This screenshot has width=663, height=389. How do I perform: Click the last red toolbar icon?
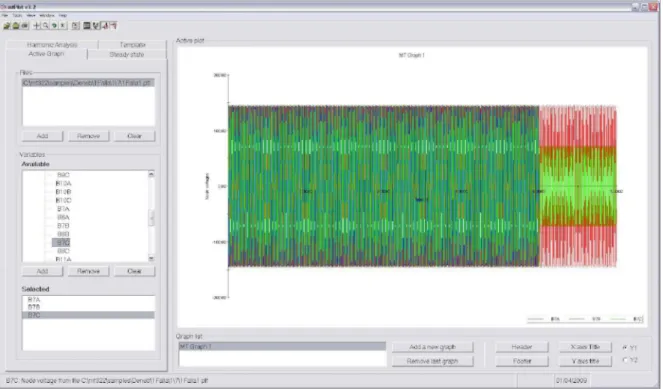[x=113, y=26]
